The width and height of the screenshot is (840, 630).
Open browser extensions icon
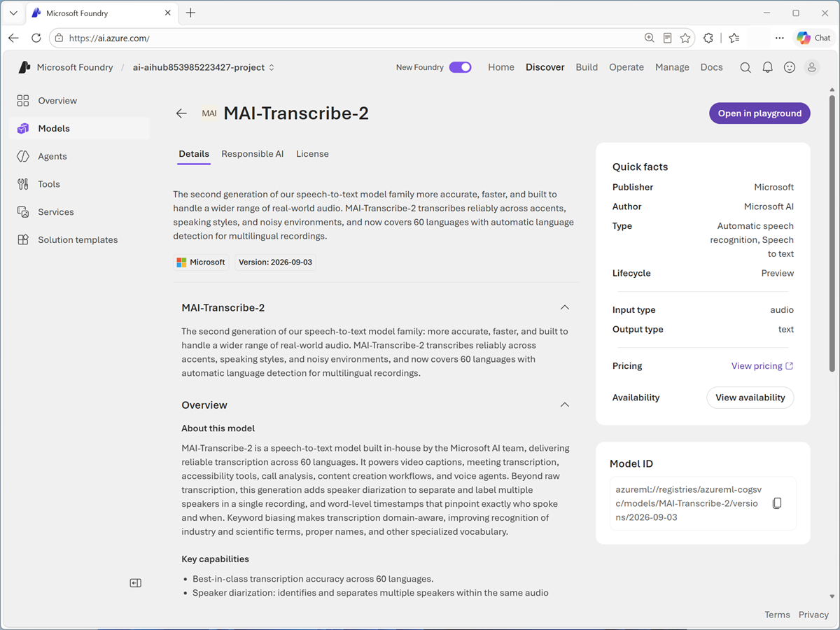708,38
